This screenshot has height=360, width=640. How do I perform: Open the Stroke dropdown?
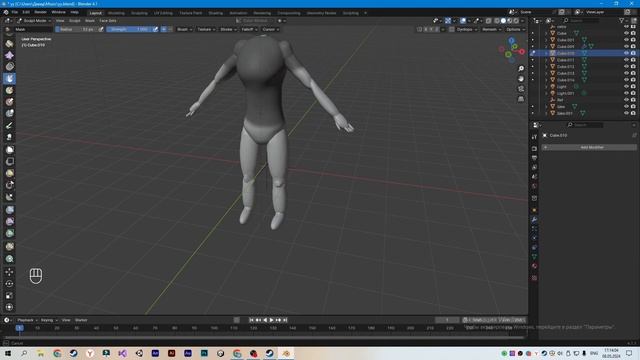pyautogui.click(x=228, y=29)
